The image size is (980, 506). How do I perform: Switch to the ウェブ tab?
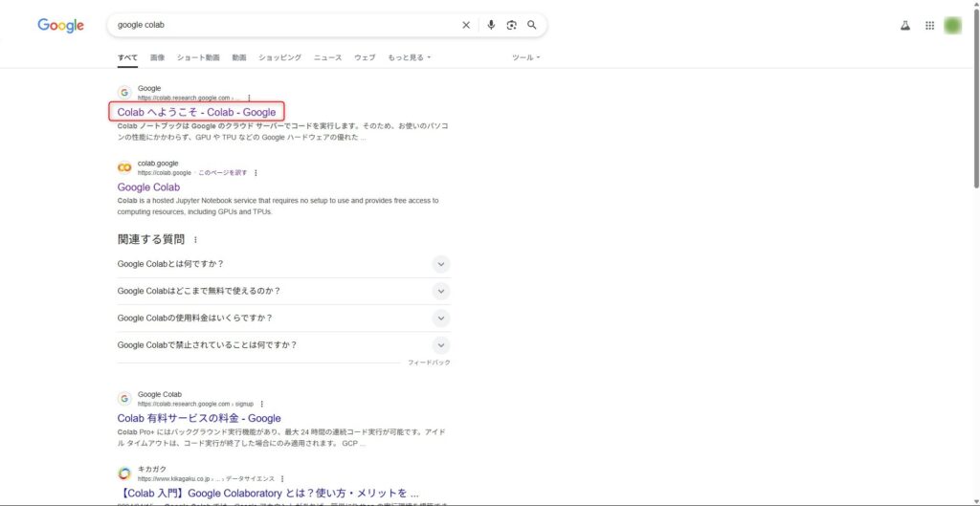pyautogui.click(x=365, y=57)
